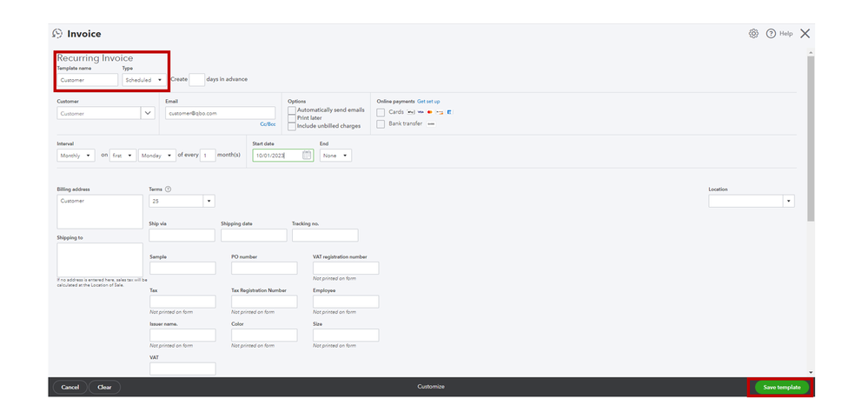Click Customize in the bottom bar
Screen dimensions: 868x412
coord(431,387)
